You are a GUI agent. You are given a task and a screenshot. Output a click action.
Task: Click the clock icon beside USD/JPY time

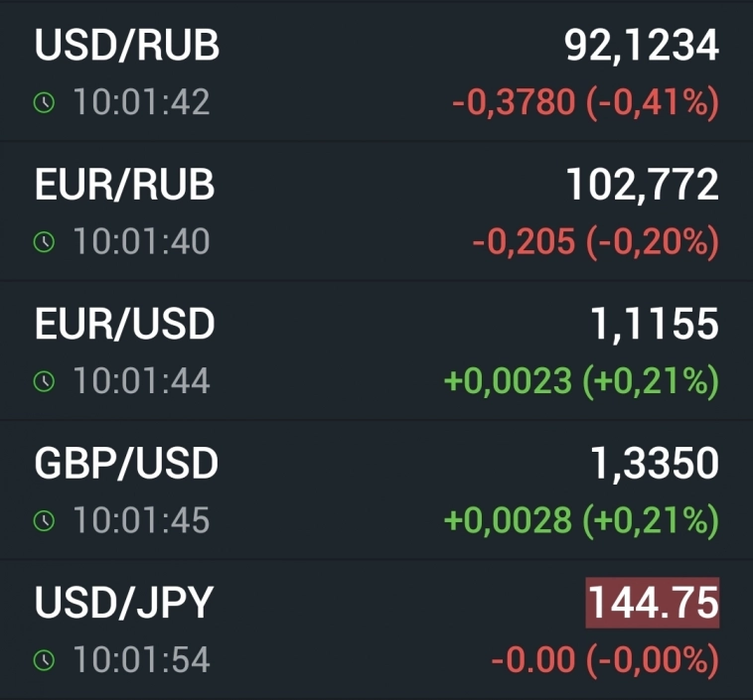[x=44, y=659]
